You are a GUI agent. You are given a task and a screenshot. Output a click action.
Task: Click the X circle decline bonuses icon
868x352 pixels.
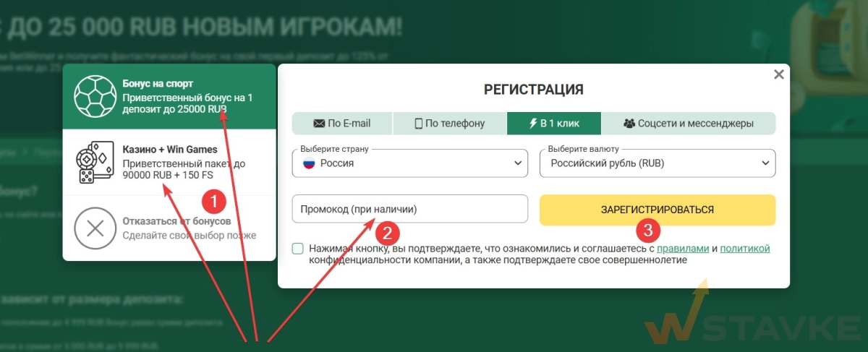(95, 228)
